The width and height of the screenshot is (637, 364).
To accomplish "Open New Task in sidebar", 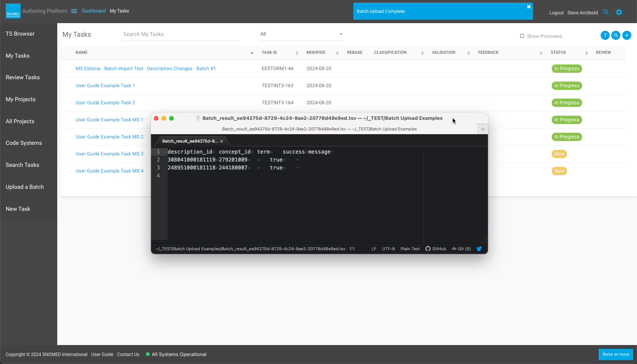I will 18,209.
